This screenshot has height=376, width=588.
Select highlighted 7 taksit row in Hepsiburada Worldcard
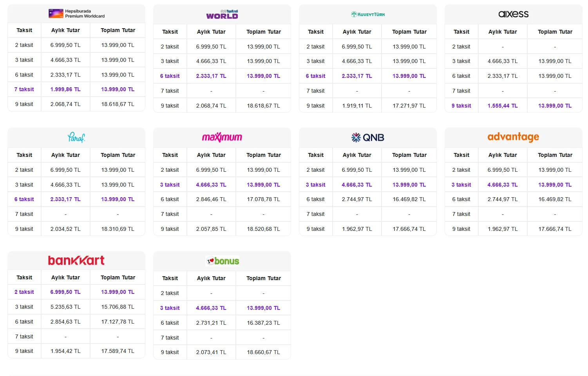click(x=76, y=89)
